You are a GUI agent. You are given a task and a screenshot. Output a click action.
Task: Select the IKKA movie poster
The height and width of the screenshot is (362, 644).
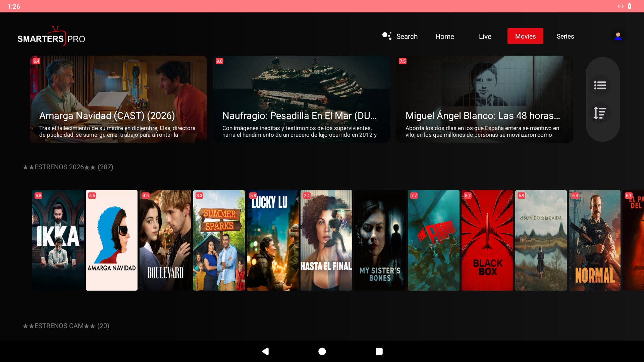58,240
